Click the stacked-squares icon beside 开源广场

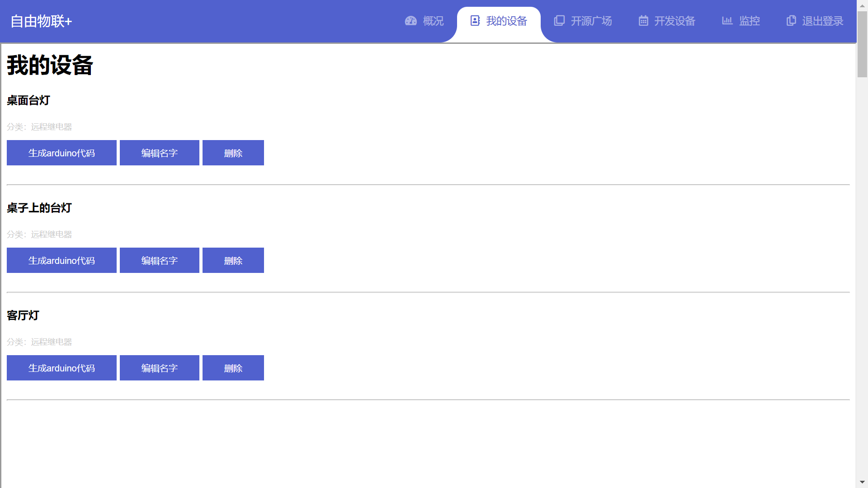pyautogui.click(x=559, y=21)
